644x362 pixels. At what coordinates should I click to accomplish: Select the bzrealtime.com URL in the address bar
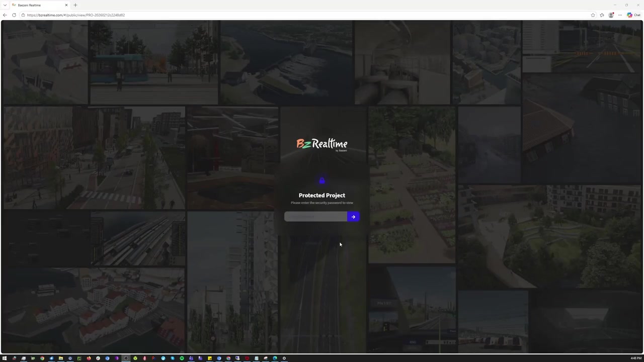(76, 15)
